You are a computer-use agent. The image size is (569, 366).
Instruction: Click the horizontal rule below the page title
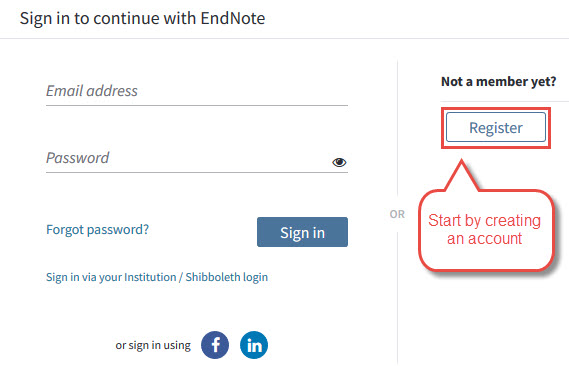tap(284, 38)
